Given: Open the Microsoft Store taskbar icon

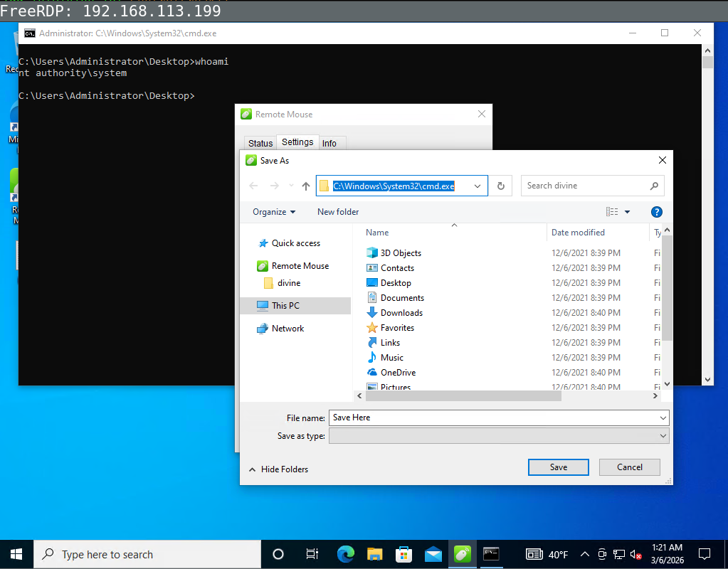Looking at the screenshot, I should [404, 554].
